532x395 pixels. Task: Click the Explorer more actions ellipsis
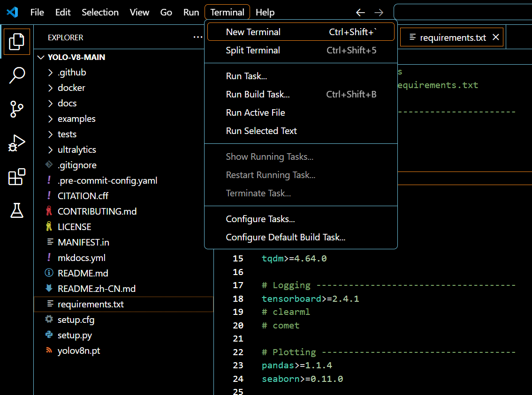[x=198, y=37]
